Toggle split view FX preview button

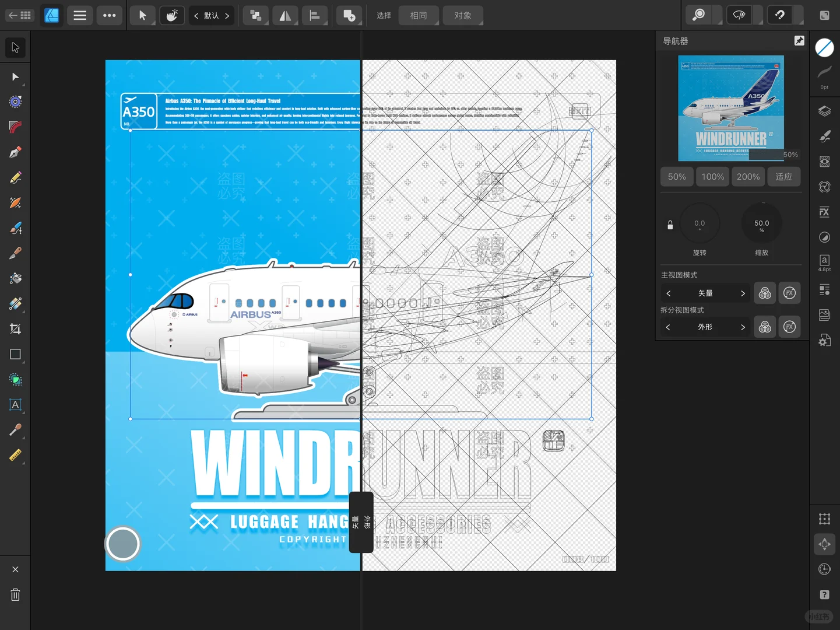point(789,327)
